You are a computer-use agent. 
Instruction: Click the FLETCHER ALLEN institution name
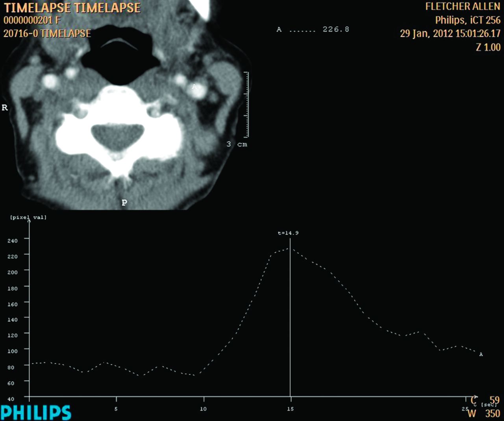click(x=462, y=7)
